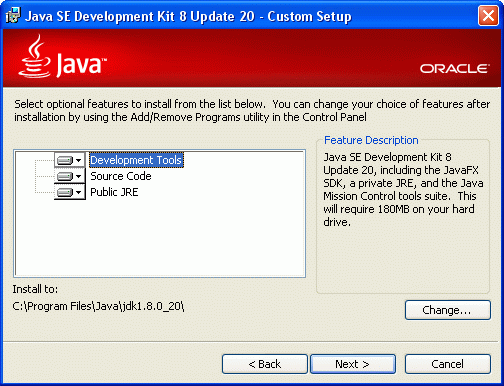The height and width of the screenshot is (386, 504).
Task: Go back with the < Back button
Action: [x=265, y=364]
